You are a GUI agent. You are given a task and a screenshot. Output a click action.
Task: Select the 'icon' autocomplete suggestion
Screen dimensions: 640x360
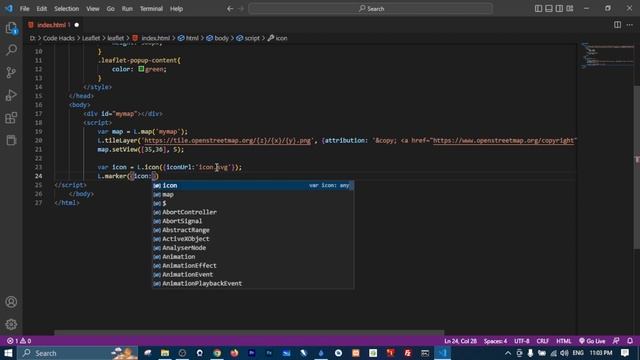tap(253, 185)
